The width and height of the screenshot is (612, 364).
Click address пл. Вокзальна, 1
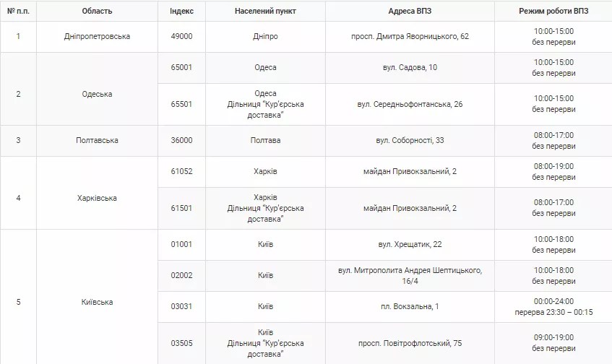click(410, 306)
